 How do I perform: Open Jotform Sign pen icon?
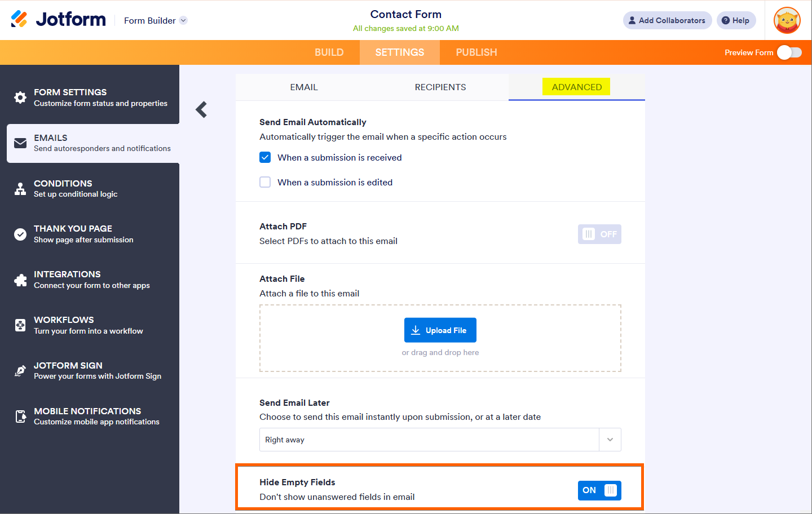tap(20, 371)
